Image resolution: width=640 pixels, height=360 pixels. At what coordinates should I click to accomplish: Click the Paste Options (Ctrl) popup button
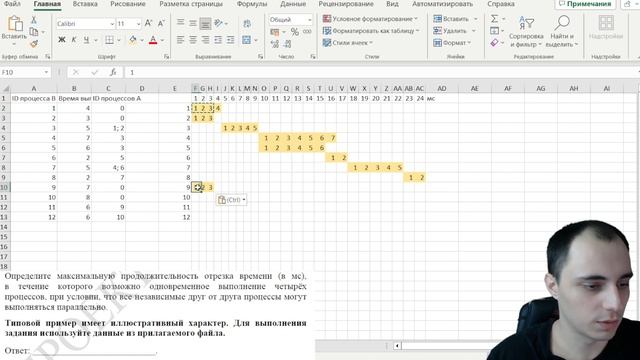point(231,200)
